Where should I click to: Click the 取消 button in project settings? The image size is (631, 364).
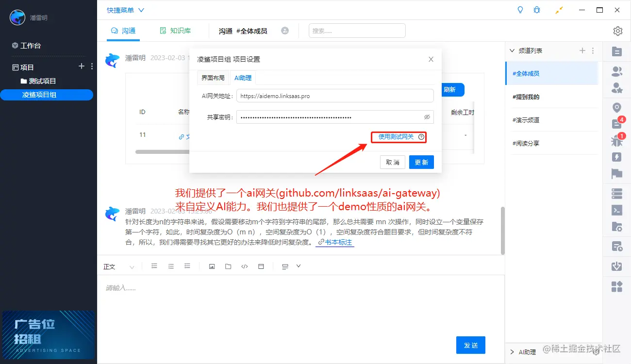point(393,162)
